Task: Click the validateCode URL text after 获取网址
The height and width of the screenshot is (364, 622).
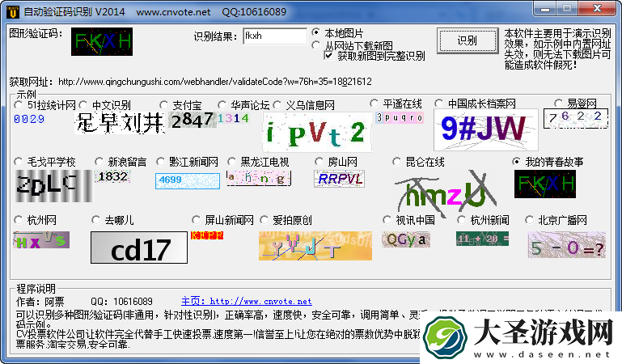Action: (215, 82)
